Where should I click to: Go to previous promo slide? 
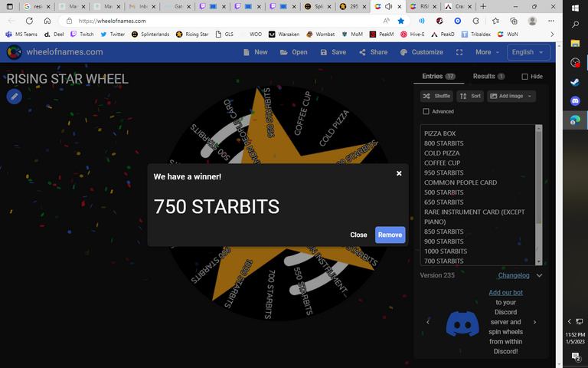tap(428, 322)
